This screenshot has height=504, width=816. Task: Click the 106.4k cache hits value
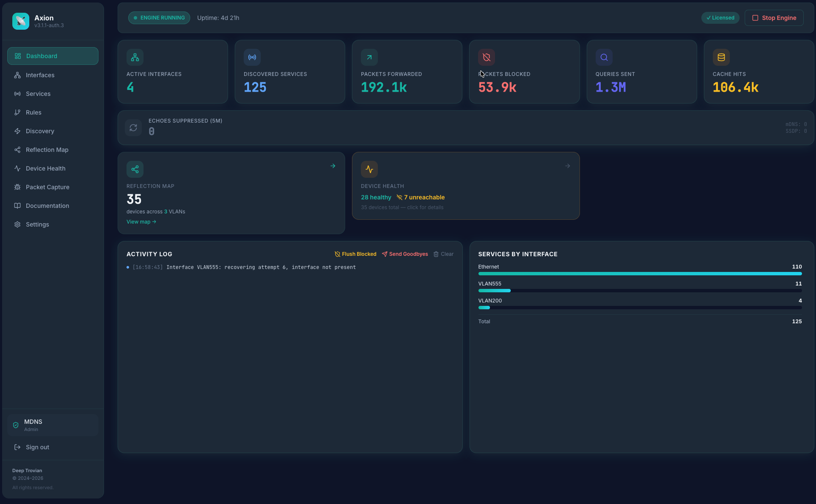tap(735, 87)
